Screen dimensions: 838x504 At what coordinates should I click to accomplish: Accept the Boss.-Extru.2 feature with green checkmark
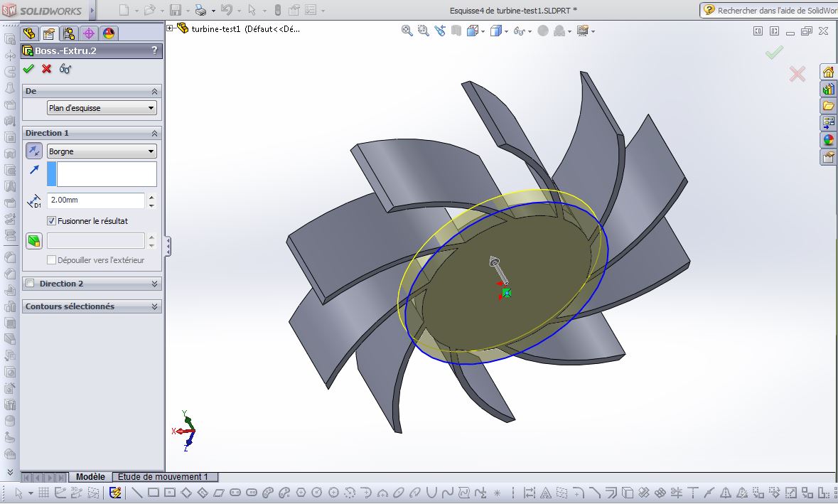click(x=29, y=68)
